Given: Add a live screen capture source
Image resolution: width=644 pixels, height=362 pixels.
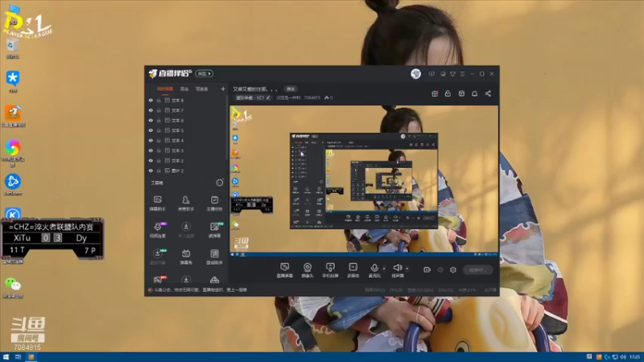Looking at the screenshot, I should (x=284, y=269).
